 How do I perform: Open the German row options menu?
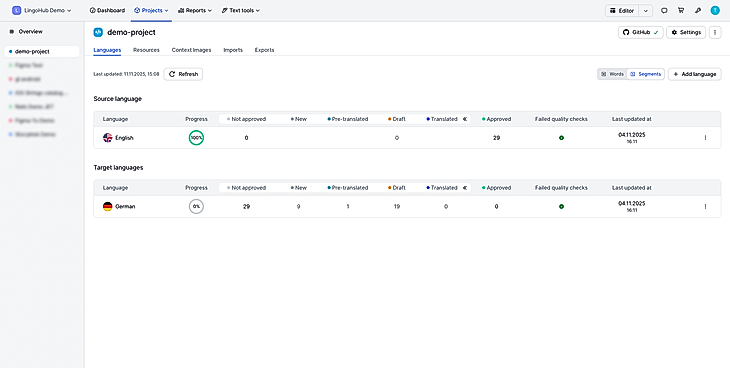(x=705, y=206)
